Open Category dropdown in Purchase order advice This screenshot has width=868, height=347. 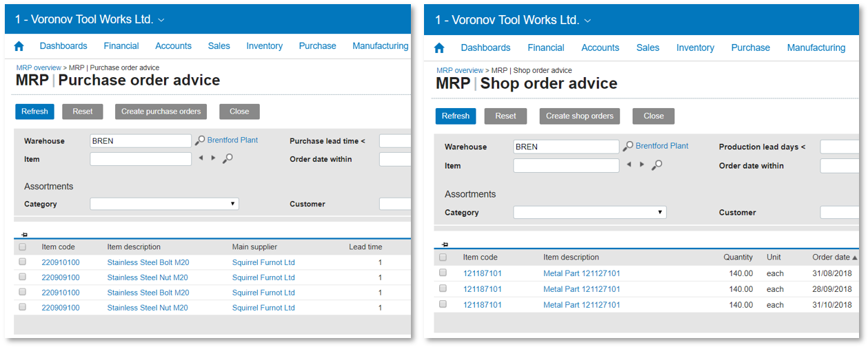164,204
